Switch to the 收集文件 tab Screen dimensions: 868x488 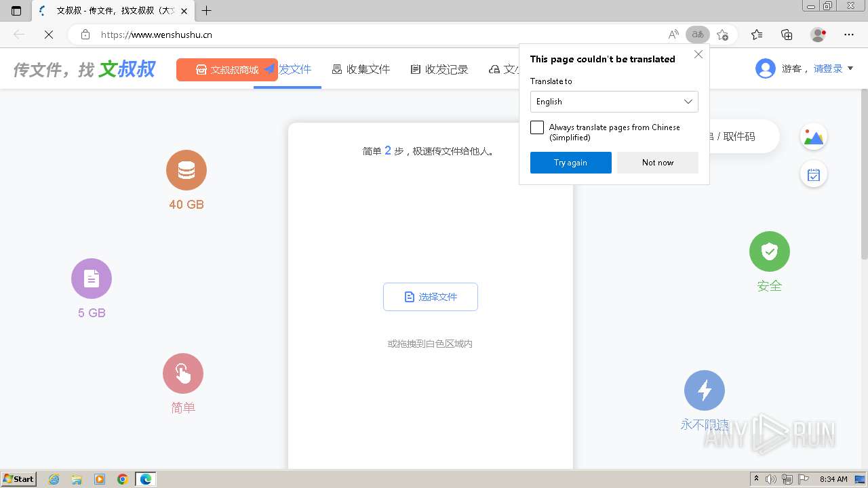pyautogui.click(x=361, y=69)
